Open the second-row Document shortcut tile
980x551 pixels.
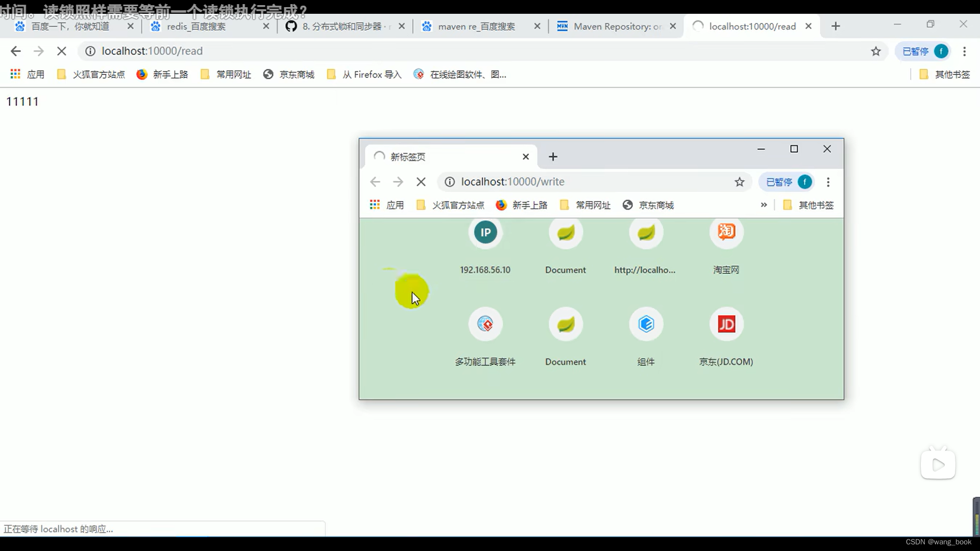[566, 338]
